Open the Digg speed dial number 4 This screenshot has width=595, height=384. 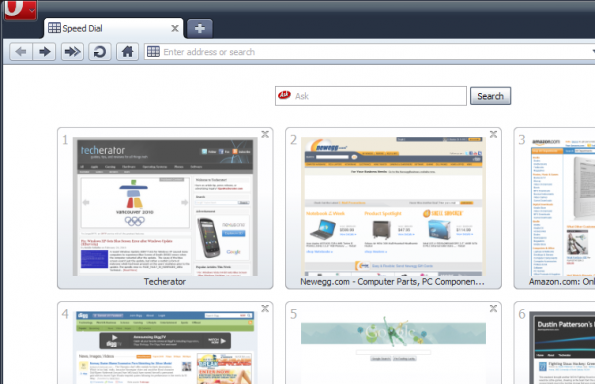pyautogui.click(x=165, y=343)
